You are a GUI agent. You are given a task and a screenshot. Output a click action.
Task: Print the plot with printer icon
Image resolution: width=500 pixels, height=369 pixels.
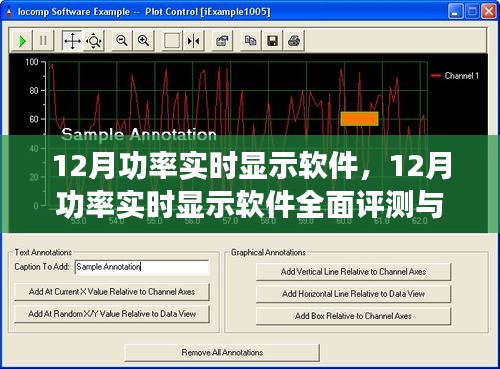[x=294, y=41]
